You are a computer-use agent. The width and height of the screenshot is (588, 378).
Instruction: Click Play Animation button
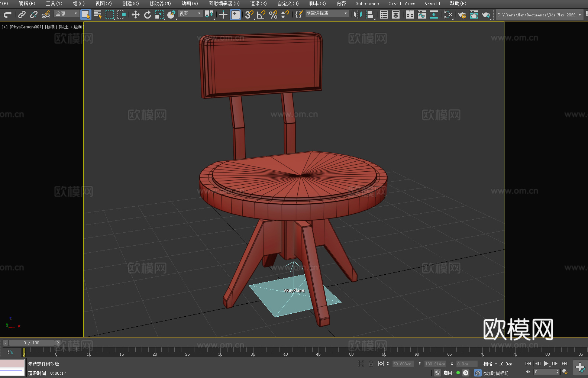(x=546, y=364)
